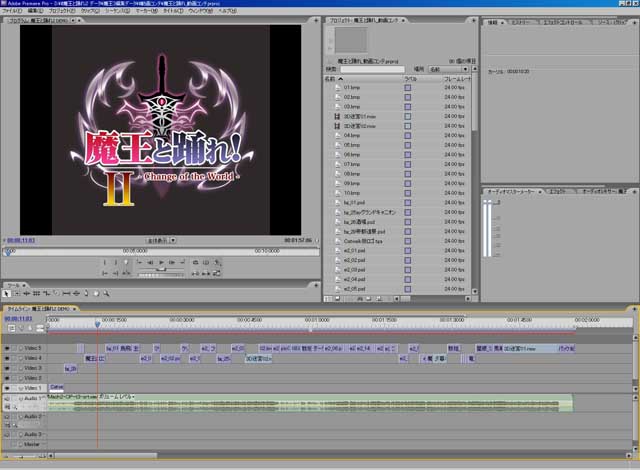Image resolution: width=640 pixels, height=470 pixels.
Task: Click label color swatch of 01.bmp
Action: pyautogui.click(x=407, y=88)
